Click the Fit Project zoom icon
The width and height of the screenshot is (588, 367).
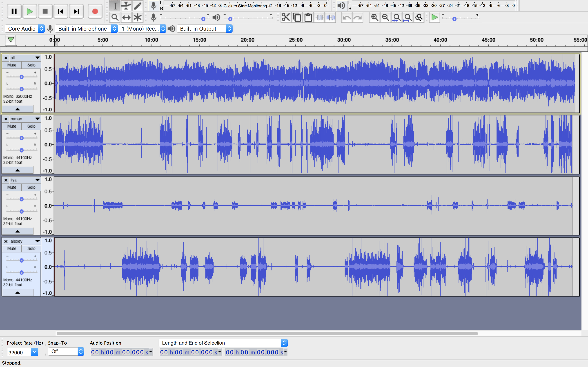click(x=408, y=18)
